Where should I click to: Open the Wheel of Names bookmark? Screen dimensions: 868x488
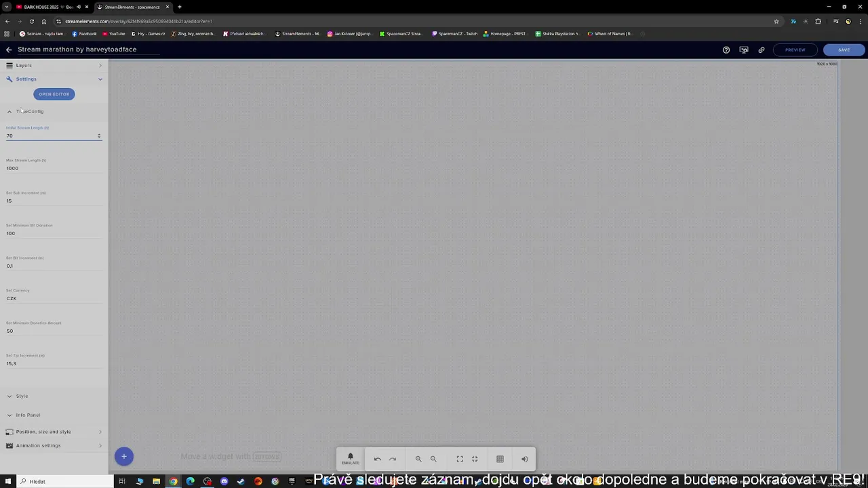(x=610, y=33)
